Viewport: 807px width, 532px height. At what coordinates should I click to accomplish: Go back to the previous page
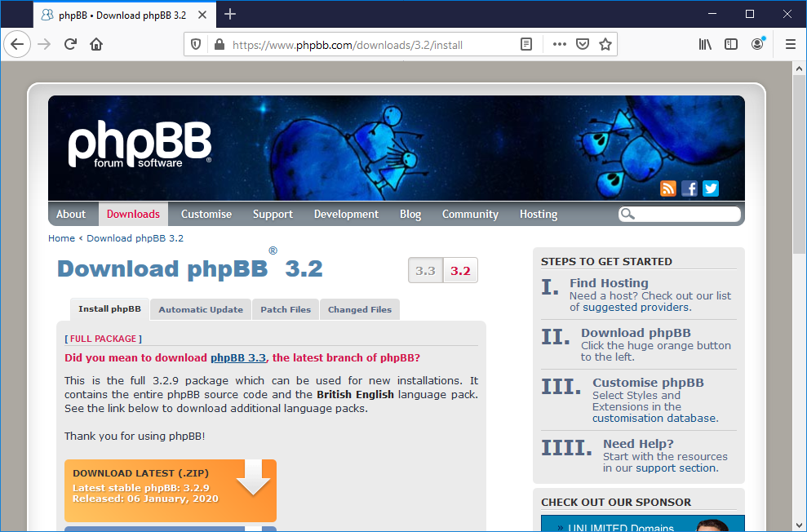(x=17, y=44)
